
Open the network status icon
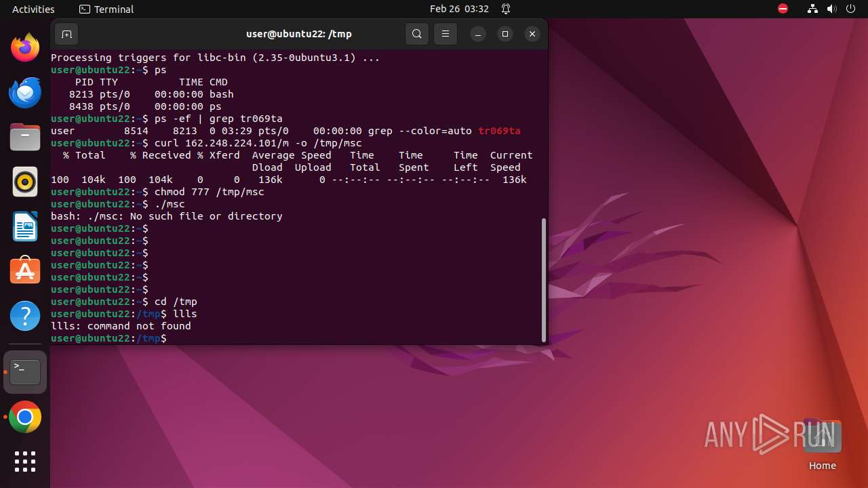(813, 9)
